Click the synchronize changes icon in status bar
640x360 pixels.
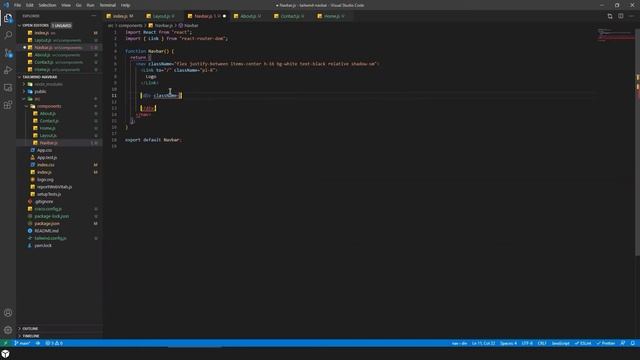(x=38, y=343)
